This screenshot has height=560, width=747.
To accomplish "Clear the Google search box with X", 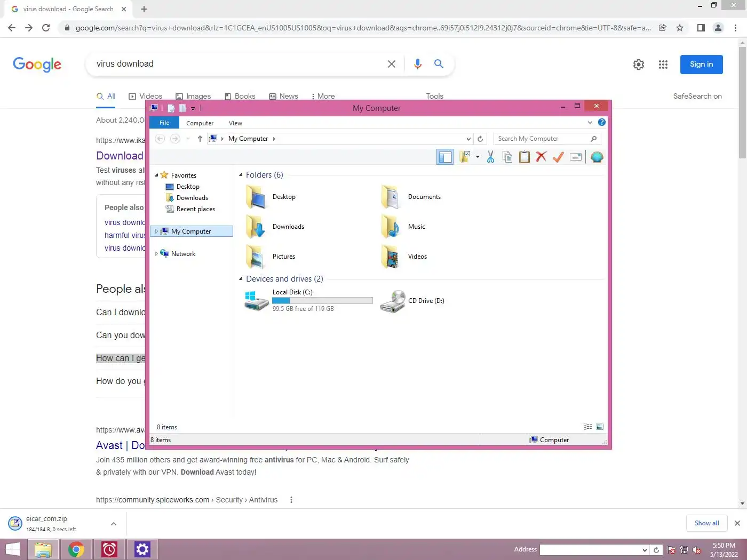I will coord(392,64).
